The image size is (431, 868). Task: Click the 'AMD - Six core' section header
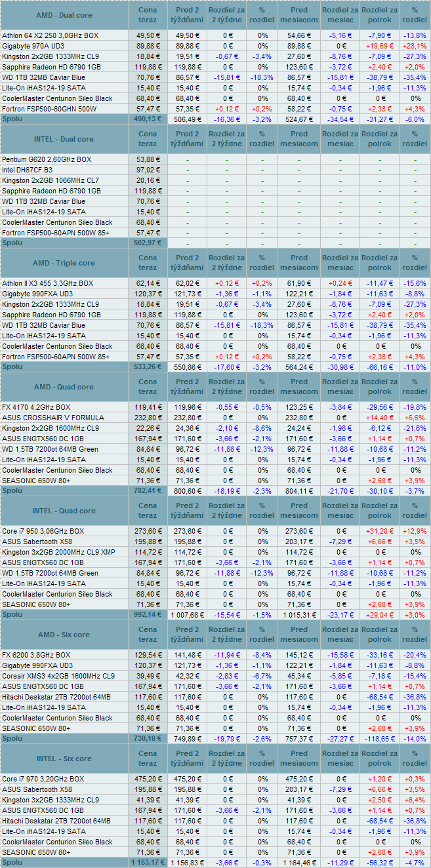pos(63,635)
